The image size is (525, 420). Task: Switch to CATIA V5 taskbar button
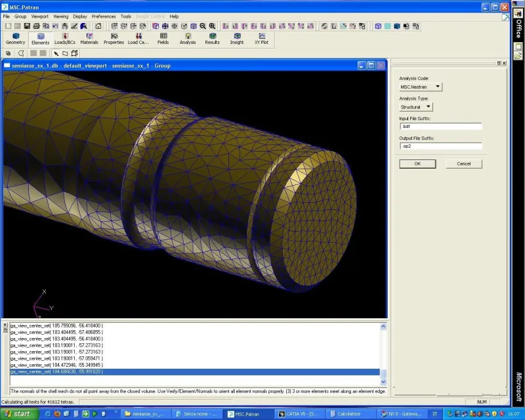(x=300, y=414)
